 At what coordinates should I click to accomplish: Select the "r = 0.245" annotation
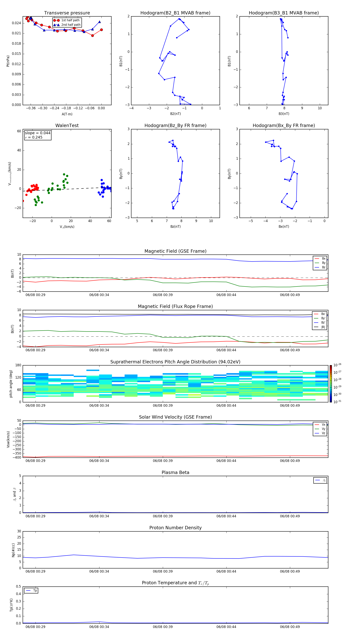point(34,137)
